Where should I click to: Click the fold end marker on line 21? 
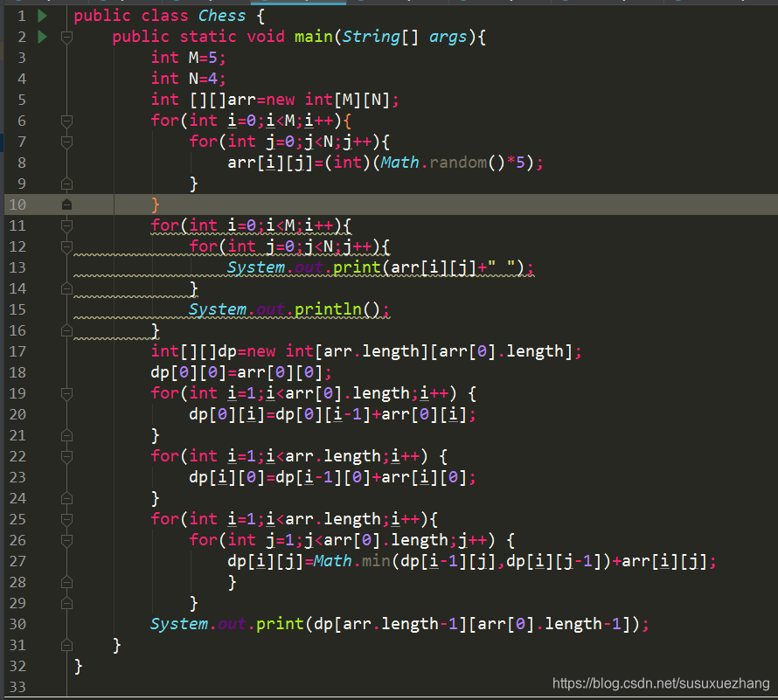pyautogui.click(x=66, y=435)
